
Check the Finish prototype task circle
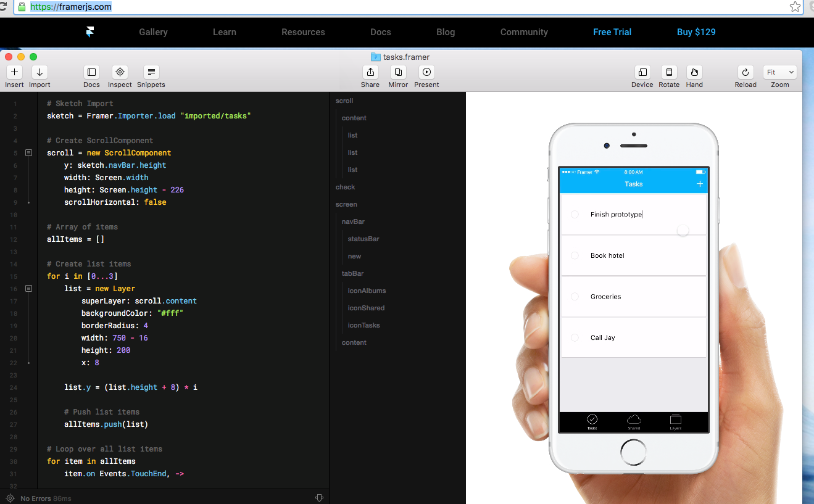coord(575,215)
